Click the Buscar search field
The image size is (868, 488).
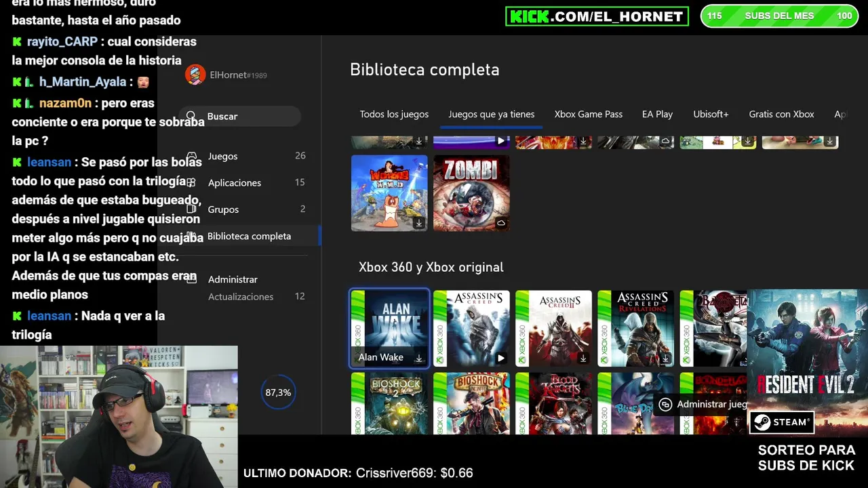[x=240, y=117]
